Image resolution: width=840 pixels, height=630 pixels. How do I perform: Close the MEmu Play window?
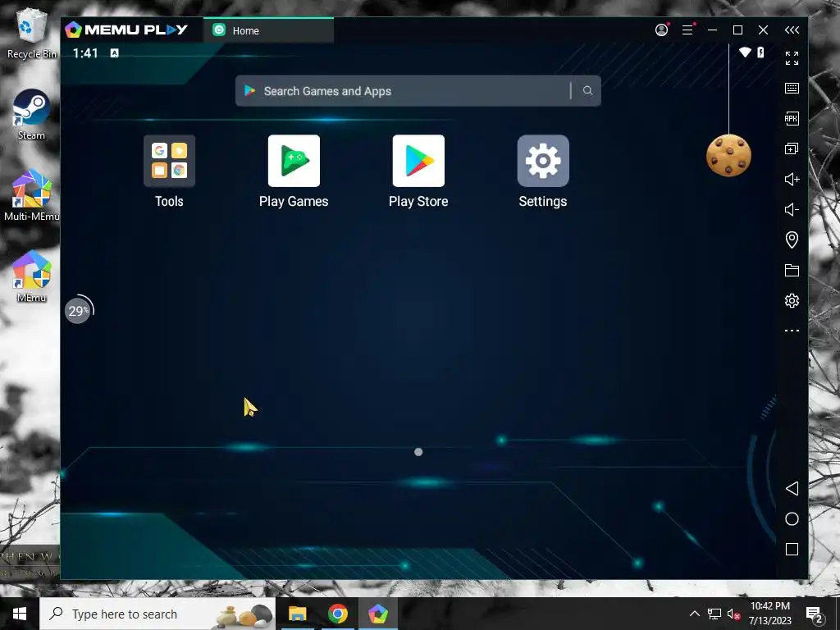tap(764, 30)
